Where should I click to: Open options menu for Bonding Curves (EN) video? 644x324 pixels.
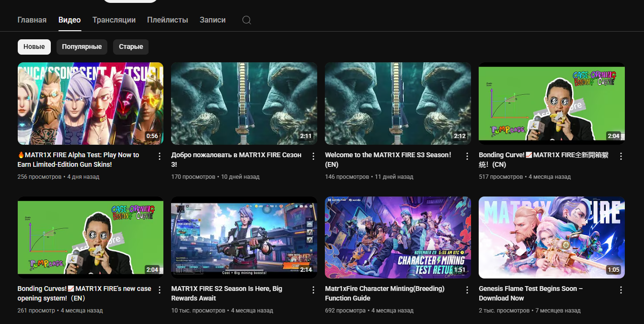(x=160, y=290)
